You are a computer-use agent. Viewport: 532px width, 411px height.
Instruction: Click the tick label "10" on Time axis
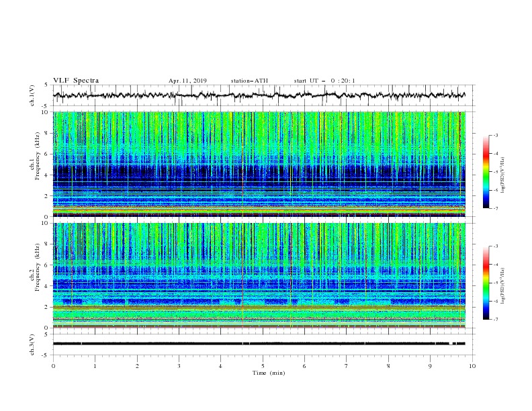pyautogui.click(x=472, y=366)
